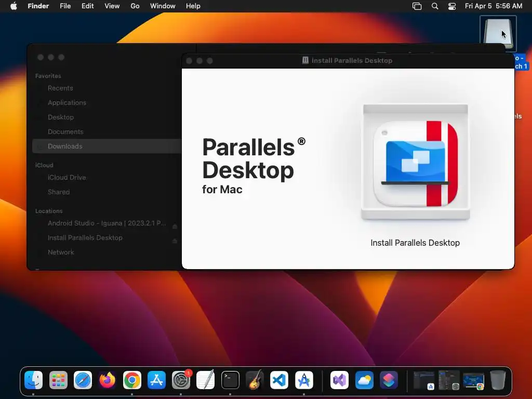Open iCloud Drive in Finder sidebar

tap(107, 178)
